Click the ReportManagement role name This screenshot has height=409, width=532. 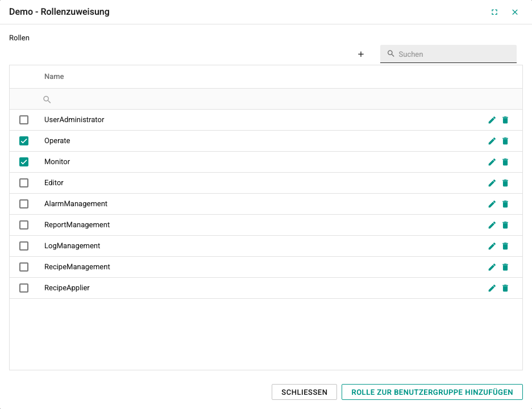click(x=77, y=225)
